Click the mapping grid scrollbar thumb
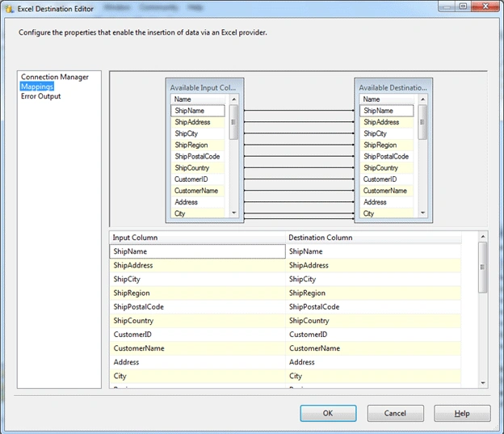Viewport: 504px width, 434px height. pos(482,268)
